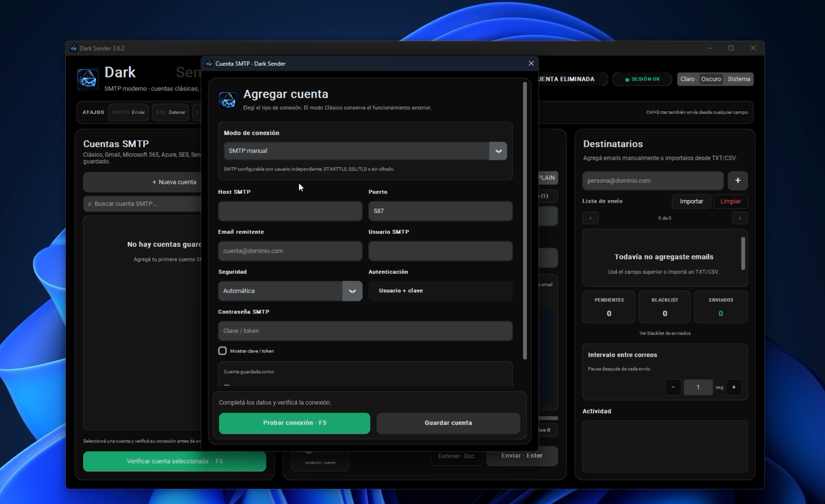
Task: Click the envelope icon beside Agregar cuenta heading
Action: 227,100
